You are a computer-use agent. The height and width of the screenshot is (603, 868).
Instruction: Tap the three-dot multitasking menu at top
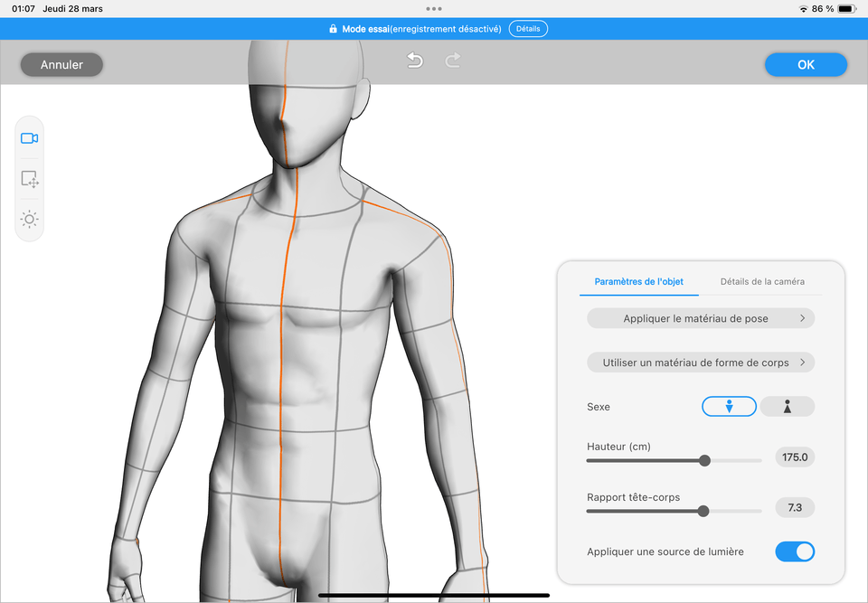[x=434, y=9]
